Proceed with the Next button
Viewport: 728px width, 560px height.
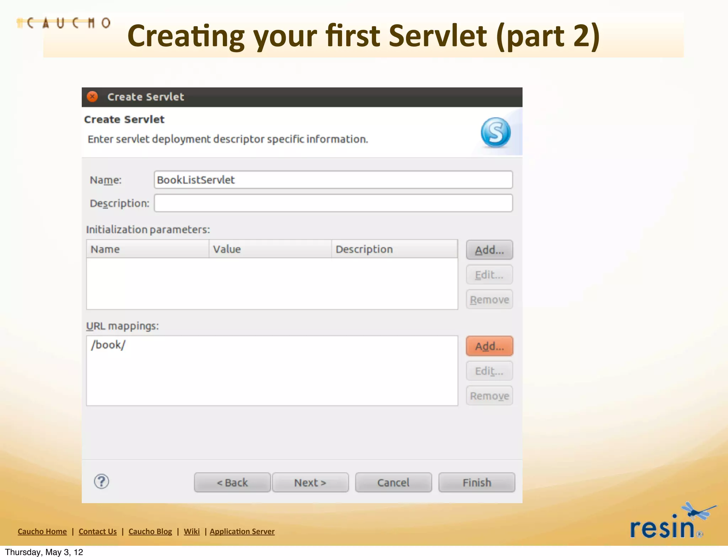(x=310, y=483)
